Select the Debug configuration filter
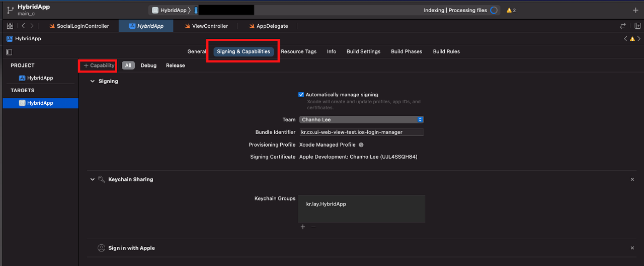 coord(148,65)
